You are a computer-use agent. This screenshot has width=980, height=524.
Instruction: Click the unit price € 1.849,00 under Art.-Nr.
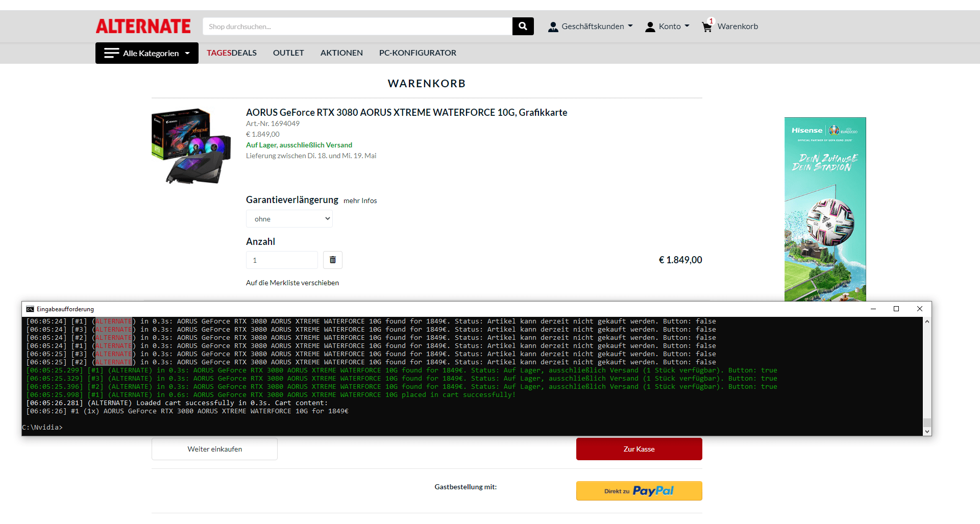pyautogui.click(x=263, y=134)
